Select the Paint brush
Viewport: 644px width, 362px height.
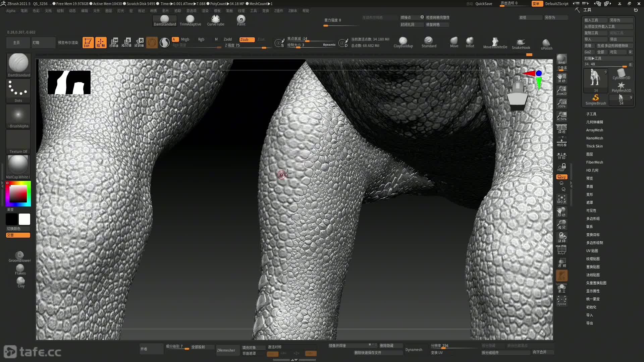241,20
